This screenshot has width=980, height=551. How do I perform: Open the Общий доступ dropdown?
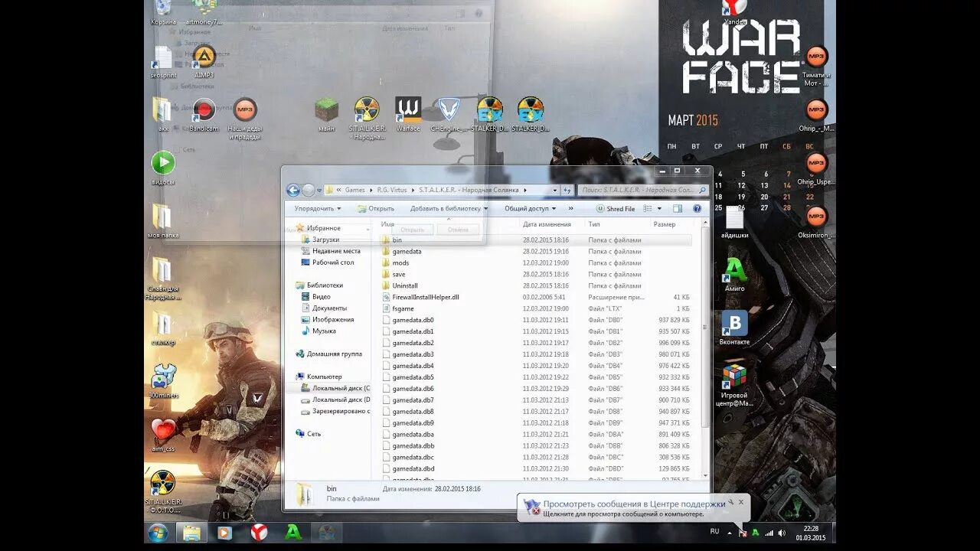tap(530, 208)
